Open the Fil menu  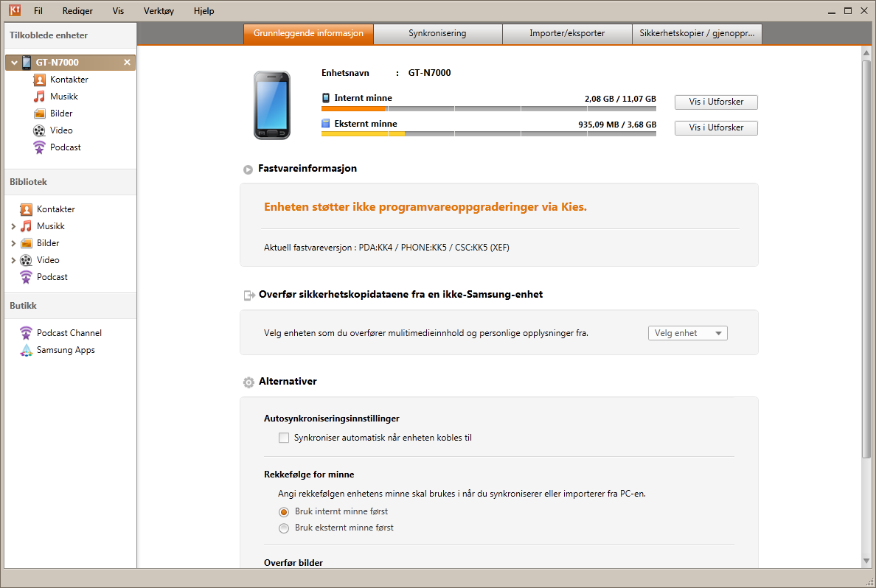[x=38, y=10]
